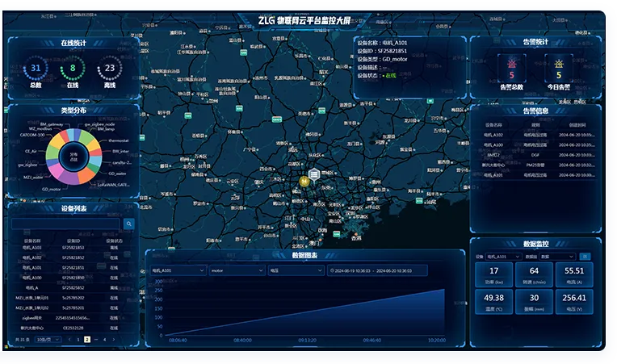The height and width of the screenshot is (364, 617).
Task: Click the 电机_A101 row in device list
Action: point(73,268)
